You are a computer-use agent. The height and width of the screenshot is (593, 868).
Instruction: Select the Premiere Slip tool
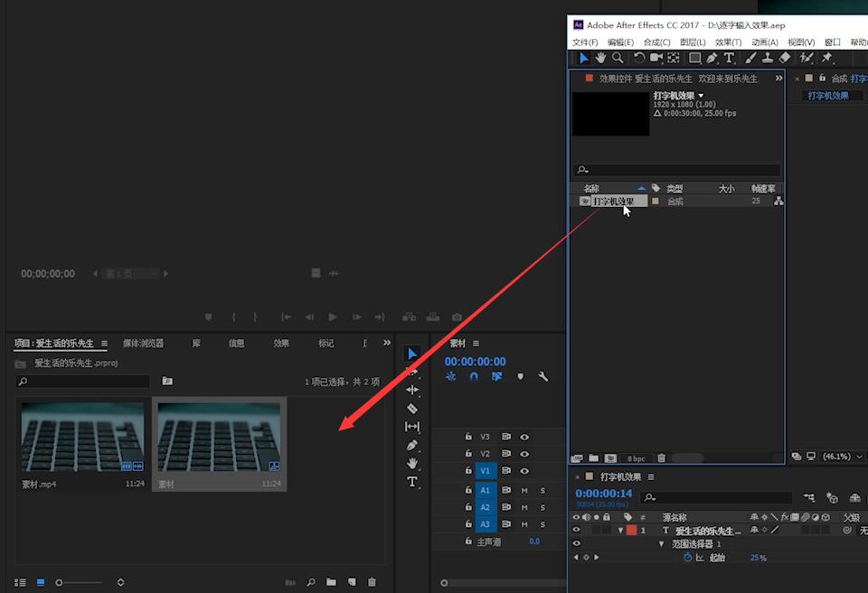[412, 427]
